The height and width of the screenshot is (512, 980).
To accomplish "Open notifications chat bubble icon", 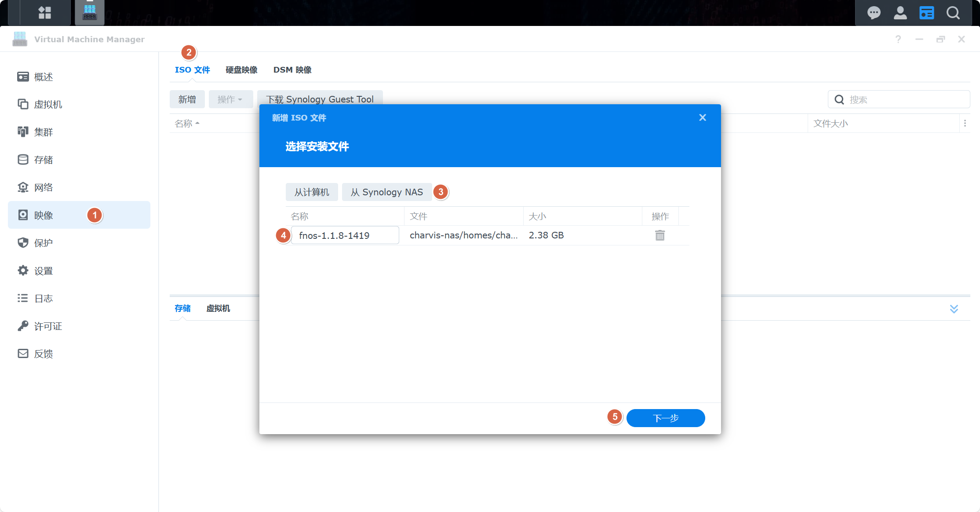I will click(x=874, y=13).
